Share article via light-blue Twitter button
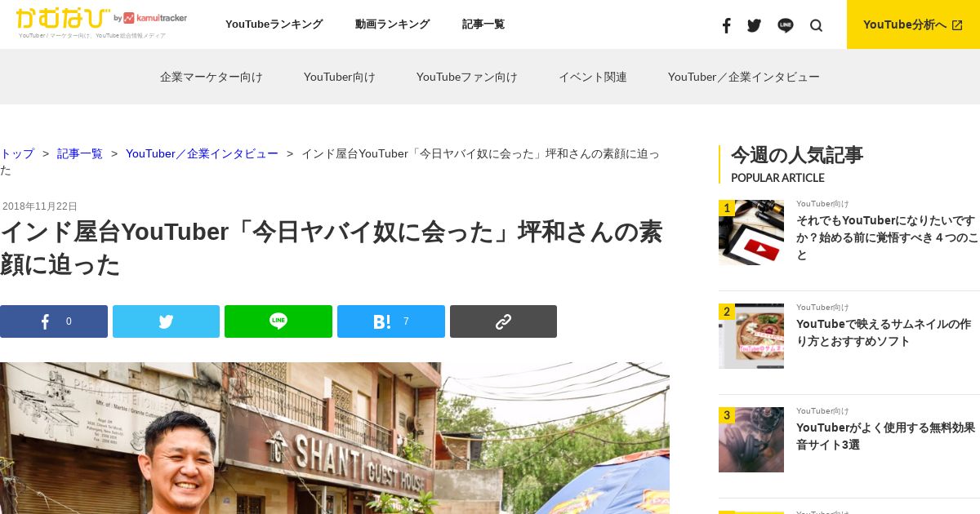Viewport: 980px width, 514px height. tap(166, 321)
